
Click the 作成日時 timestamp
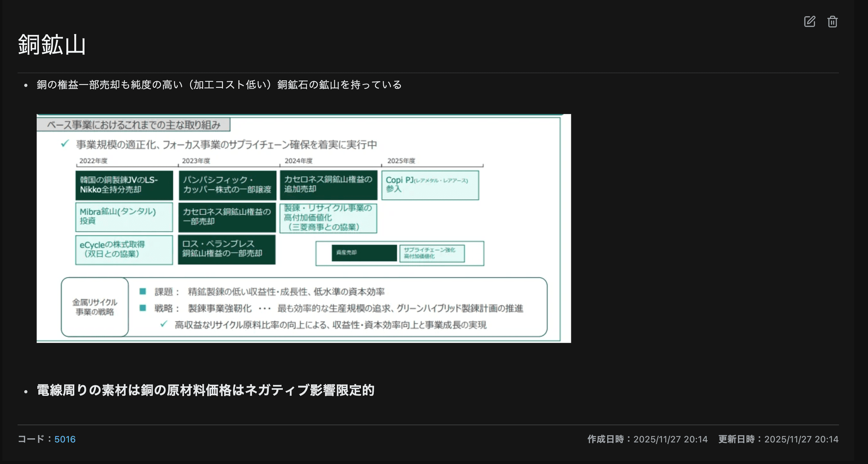coord(647,439)
